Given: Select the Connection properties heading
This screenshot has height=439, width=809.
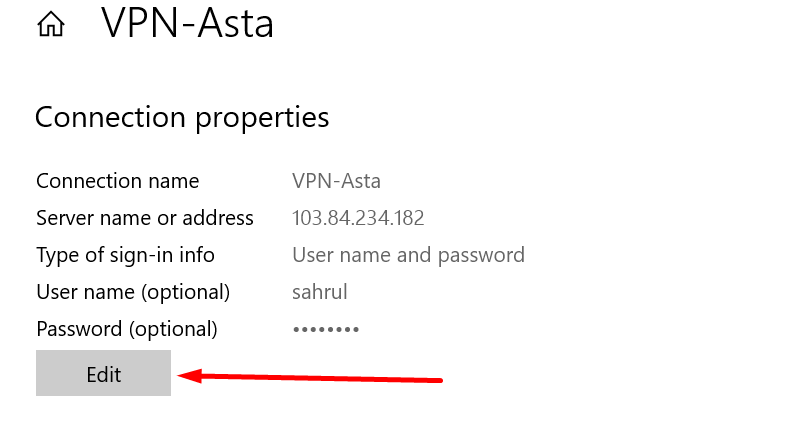Looking at the screenshot, I should [182, 118].
